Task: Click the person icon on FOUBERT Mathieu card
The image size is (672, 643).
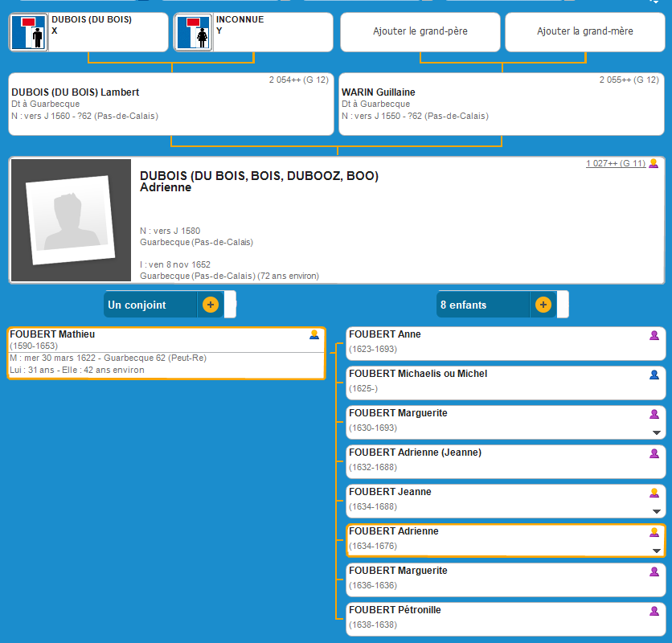Action: (x=314, y=335)
